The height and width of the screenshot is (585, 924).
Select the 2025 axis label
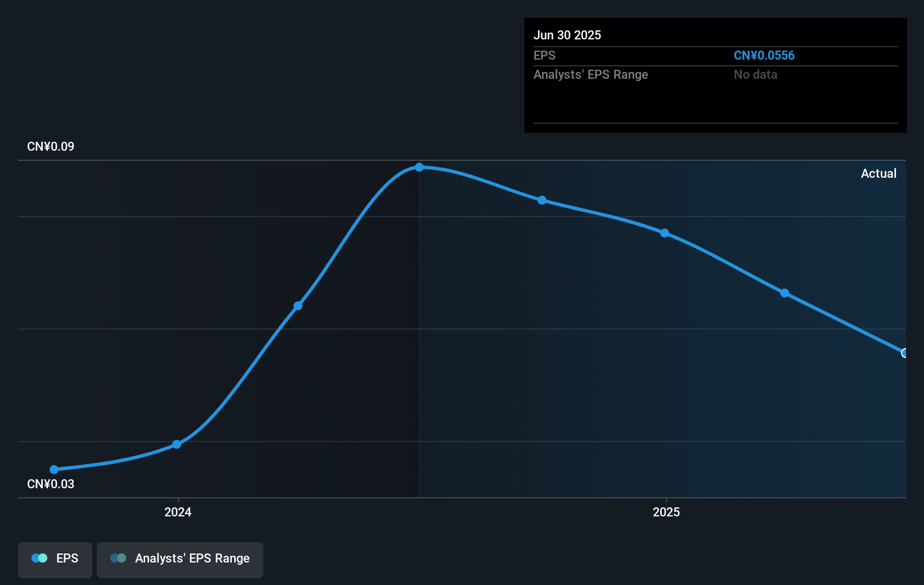[x=666, y=512]
